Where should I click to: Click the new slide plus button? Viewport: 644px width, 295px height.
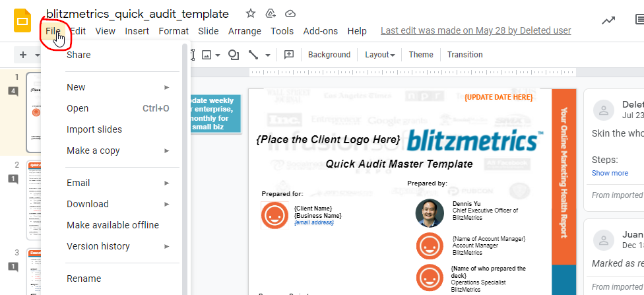pos(23,55)
